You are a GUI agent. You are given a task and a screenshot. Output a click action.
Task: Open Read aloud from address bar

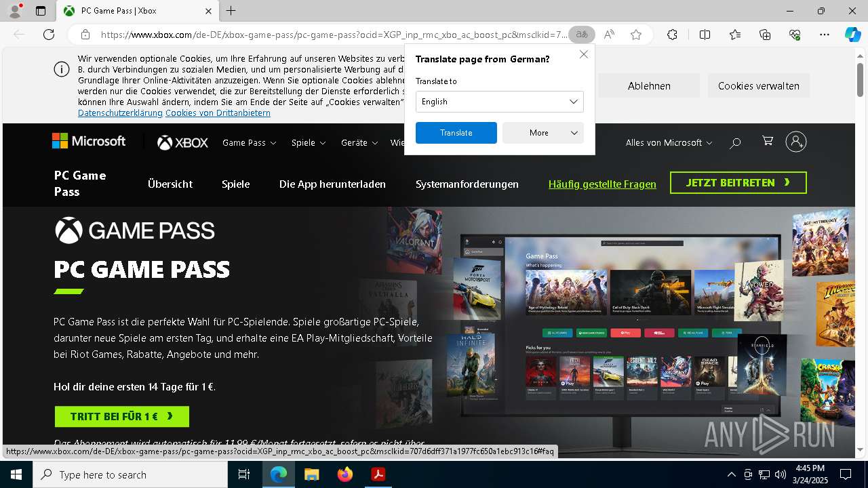(x=609, y=35)
